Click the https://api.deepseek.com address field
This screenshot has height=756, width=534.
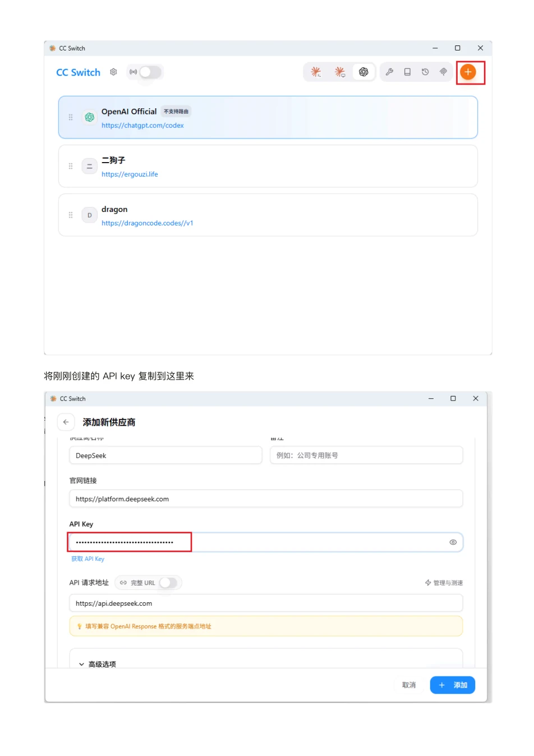[x=266, y=603]
